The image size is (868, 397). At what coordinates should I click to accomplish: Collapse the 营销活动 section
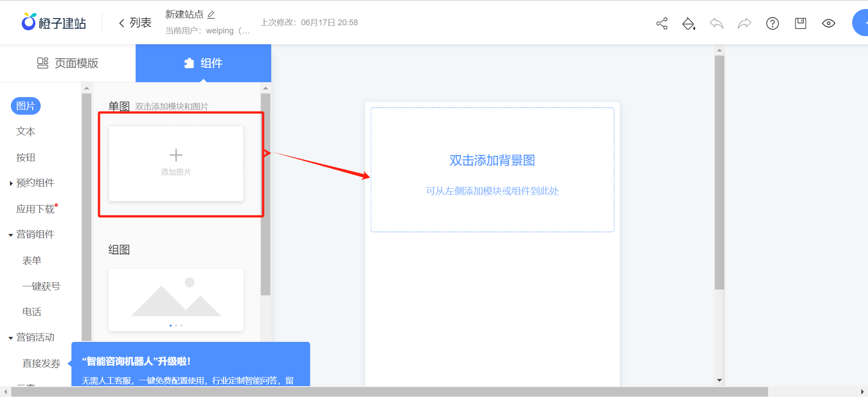click(x=11, y=338)
